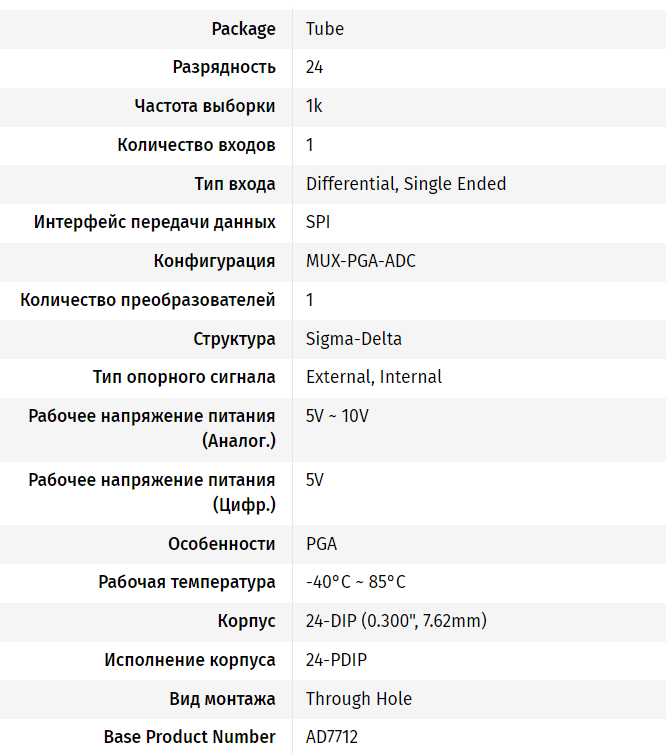
Task: Click the 'Интерфейс передачи данных' label
Action: 155,222
